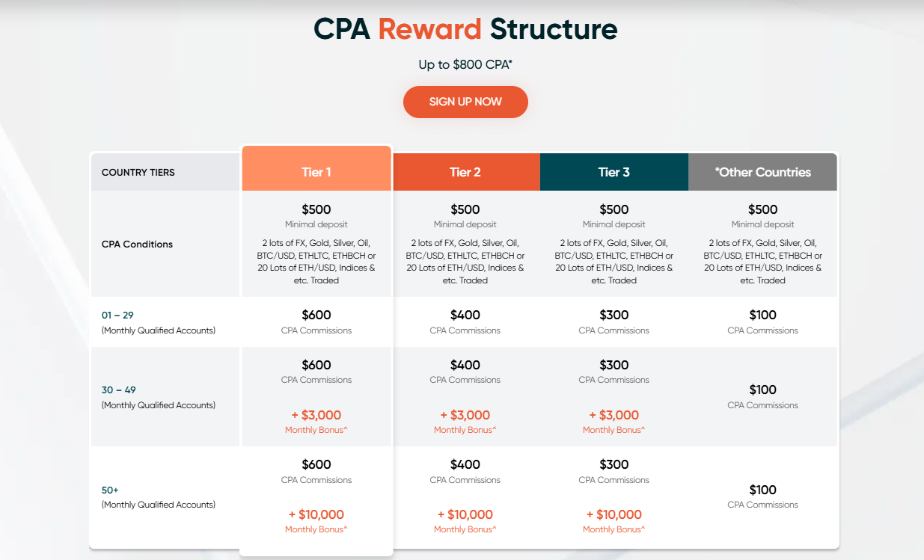Viewport: 924px width, 560px height.
Task: Click Tier 2 $400 commission for 01–29
Action: coord(465,316)
